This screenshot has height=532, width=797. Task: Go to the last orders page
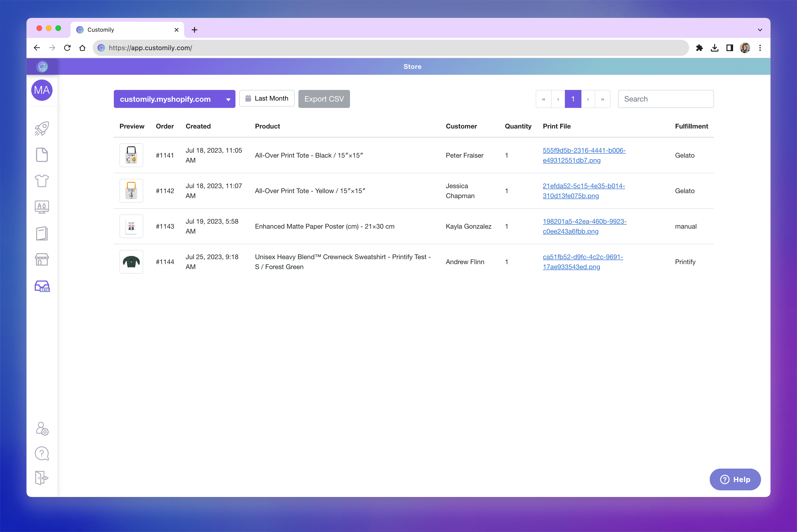click(602, 99)
